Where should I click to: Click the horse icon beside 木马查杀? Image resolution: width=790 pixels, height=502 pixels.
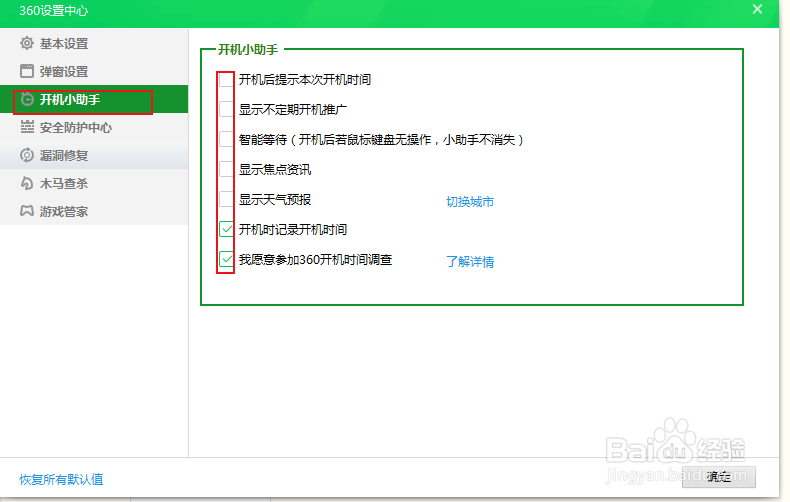point(27,183)
